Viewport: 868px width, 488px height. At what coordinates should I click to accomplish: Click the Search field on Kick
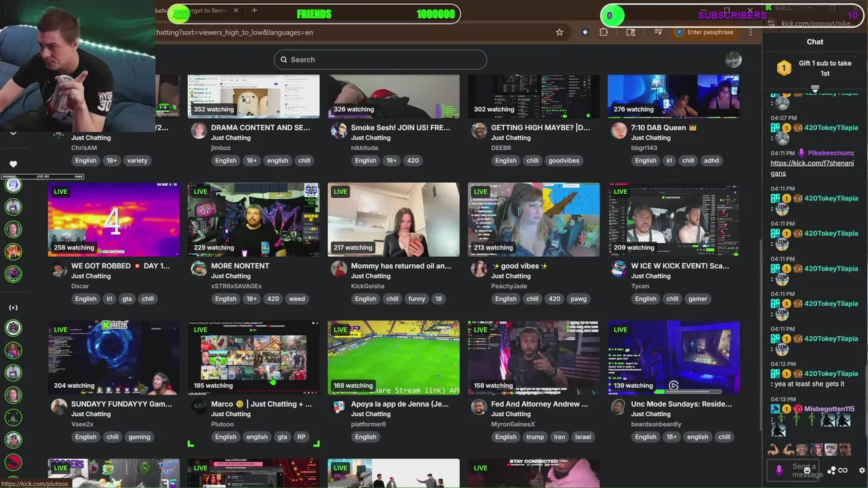coord(380,60)
